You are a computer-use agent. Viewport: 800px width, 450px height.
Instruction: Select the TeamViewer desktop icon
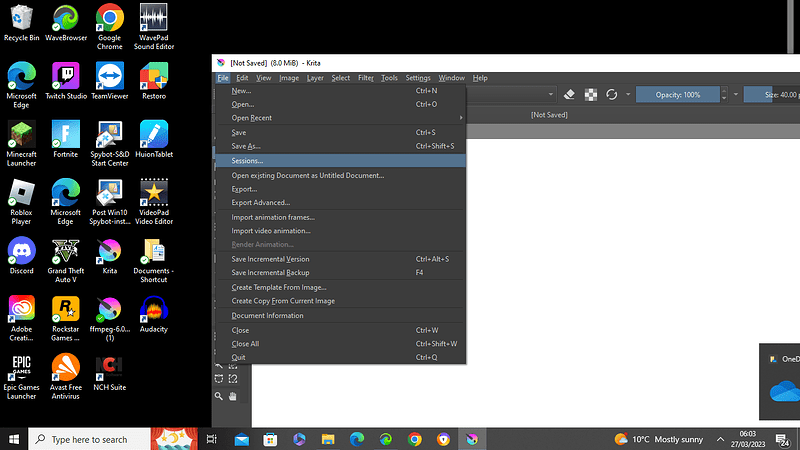pyautogui.click(x=110, y=81)
